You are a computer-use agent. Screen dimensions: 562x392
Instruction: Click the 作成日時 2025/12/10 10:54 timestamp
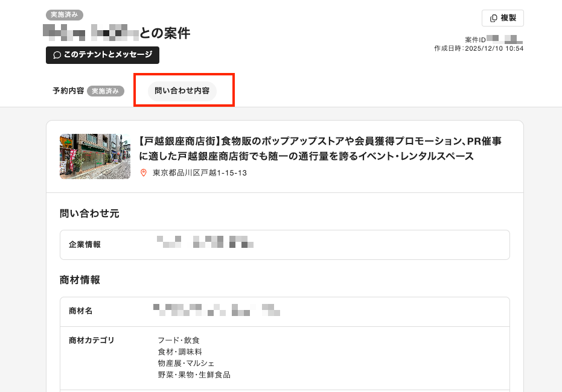point(479,48)
